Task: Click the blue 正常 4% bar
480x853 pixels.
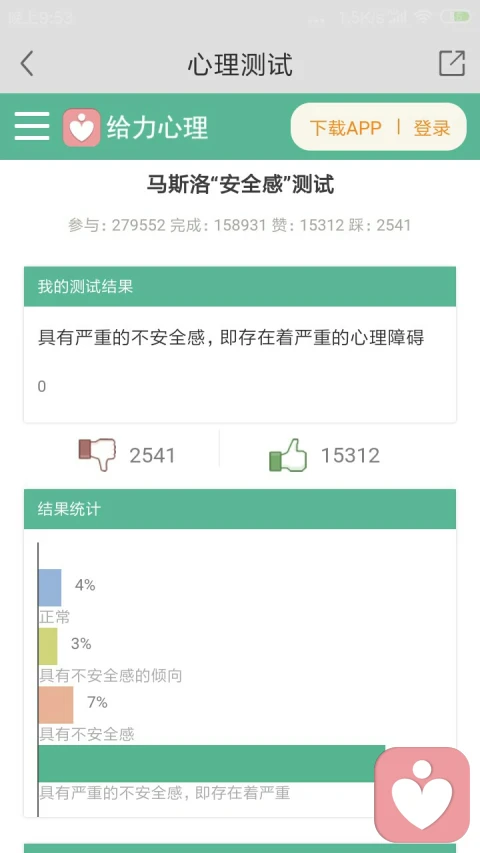Action: click(50, 588)
